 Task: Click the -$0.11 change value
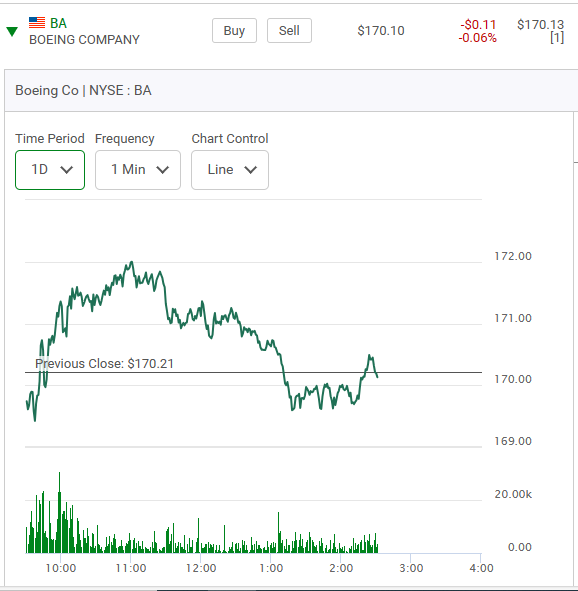pyautogui.click(x=478, y=24)
